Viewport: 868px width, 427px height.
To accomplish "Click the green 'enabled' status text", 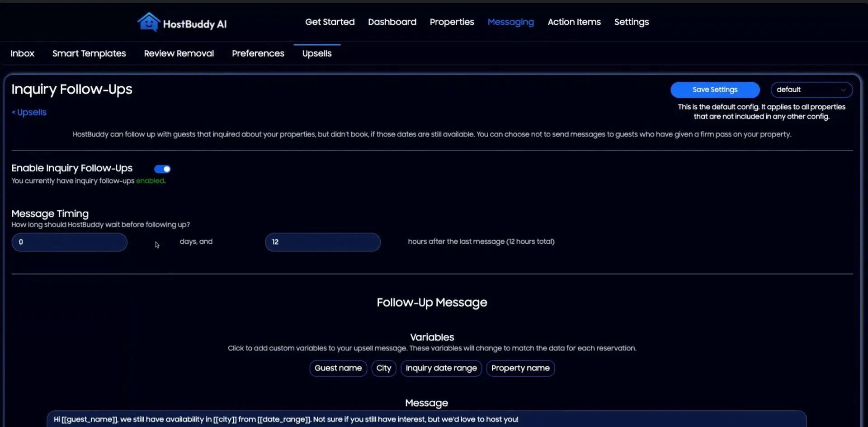I will (x=150, y=181).
